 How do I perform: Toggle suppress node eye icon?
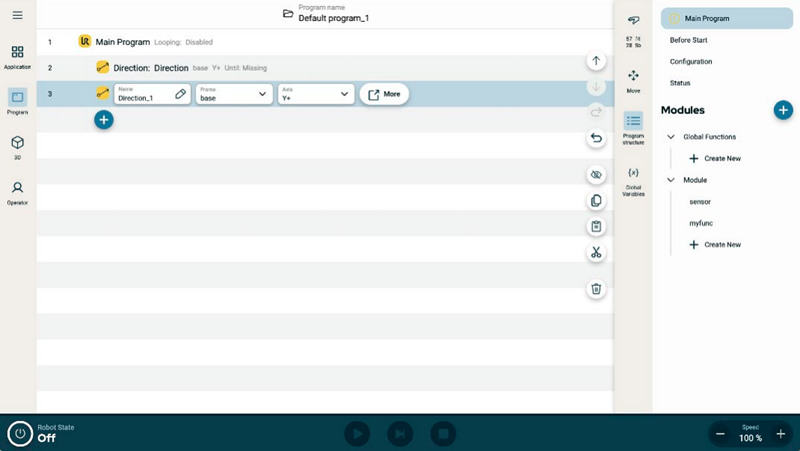click(596, 175)
